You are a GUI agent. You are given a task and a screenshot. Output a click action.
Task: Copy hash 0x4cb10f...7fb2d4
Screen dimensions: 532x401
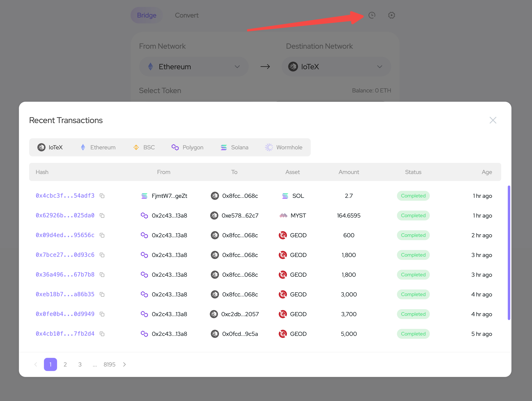click(102, 334)
